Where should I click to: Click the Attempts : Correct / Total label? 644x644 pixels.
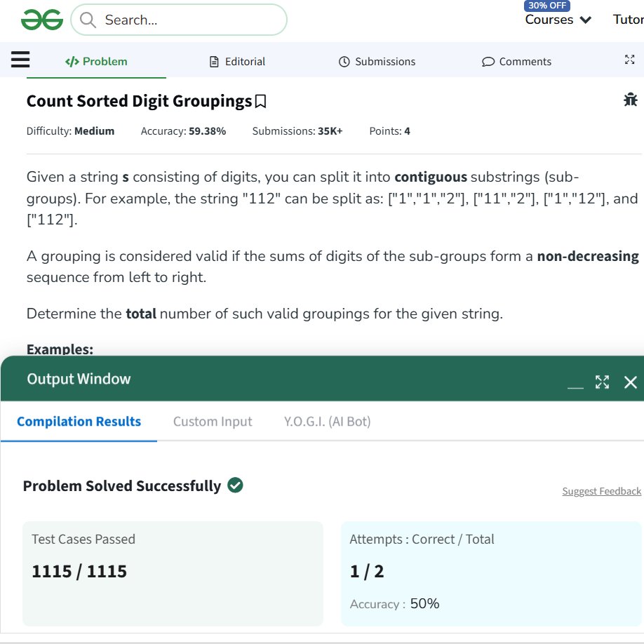click(x=422, y=539)
